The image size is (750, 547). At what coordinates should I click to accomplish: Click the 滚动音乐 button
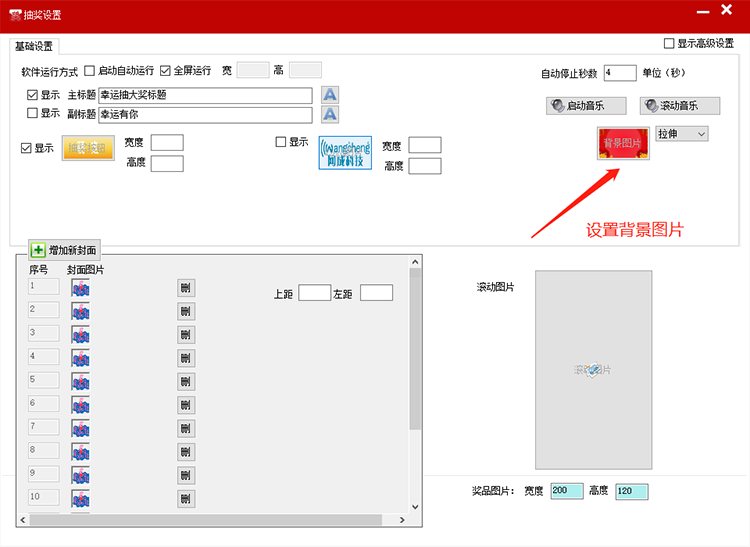680,106
